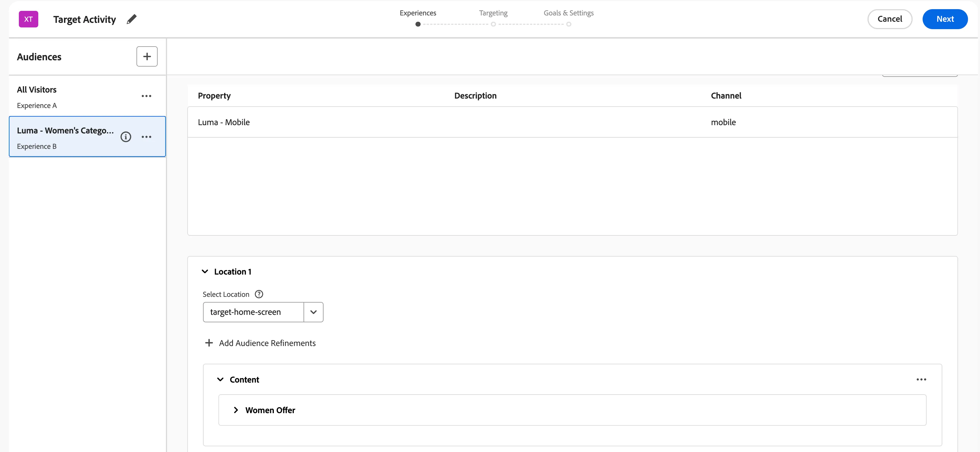Screen dimensions: 980x452
Task: Edit the Target Activity name with pencil icon
Action: 132,19
